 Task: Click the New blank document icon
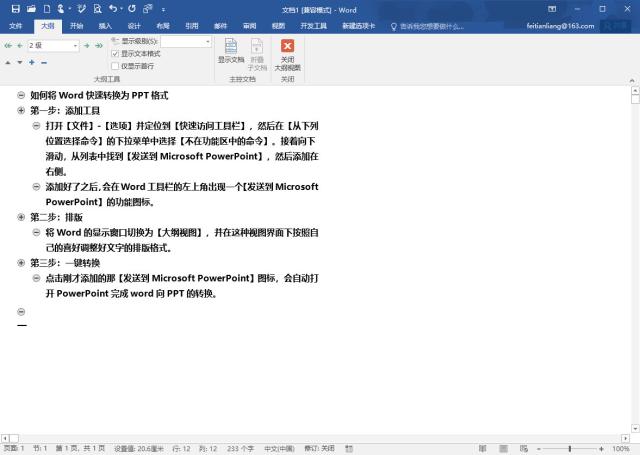point(47,9)
